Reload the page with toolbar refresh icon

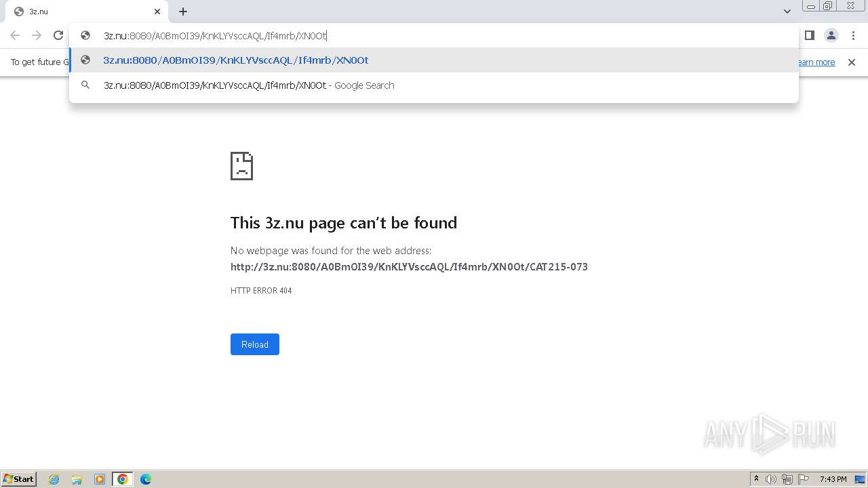pyautogui.click(x=58, y=35)
